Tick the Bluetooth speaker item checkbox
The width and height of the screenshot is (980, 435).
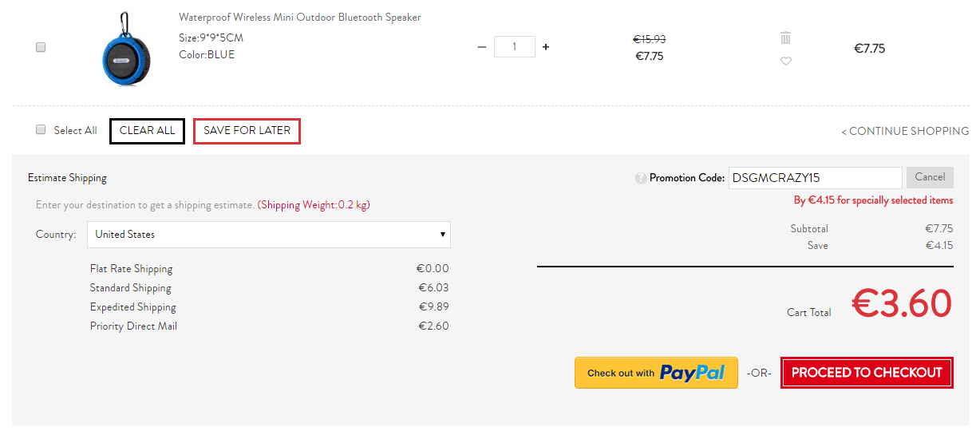(x=41, y=48)
